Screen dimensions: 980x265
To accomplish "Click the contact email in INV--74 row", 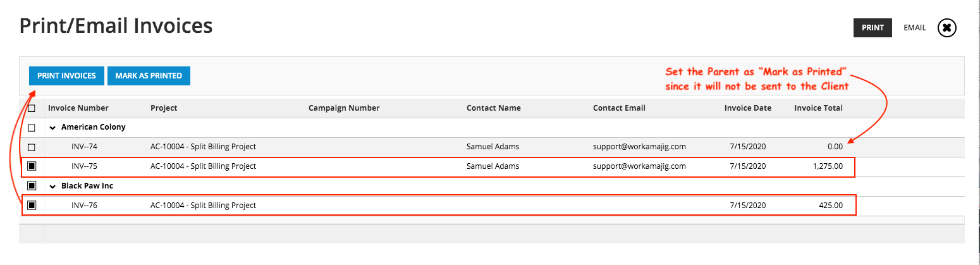I will (639, 147).
